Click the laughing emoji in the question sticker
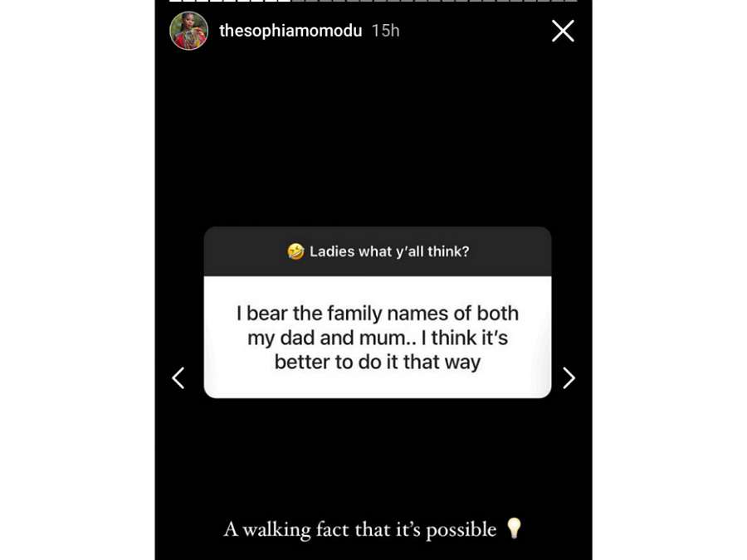747x560 pixels. point(295,251)
